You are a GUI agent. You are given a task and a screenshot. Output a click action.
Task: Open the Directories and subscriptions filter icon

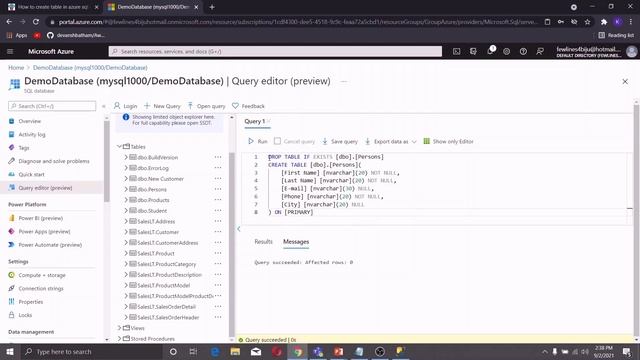coord(473,51)
